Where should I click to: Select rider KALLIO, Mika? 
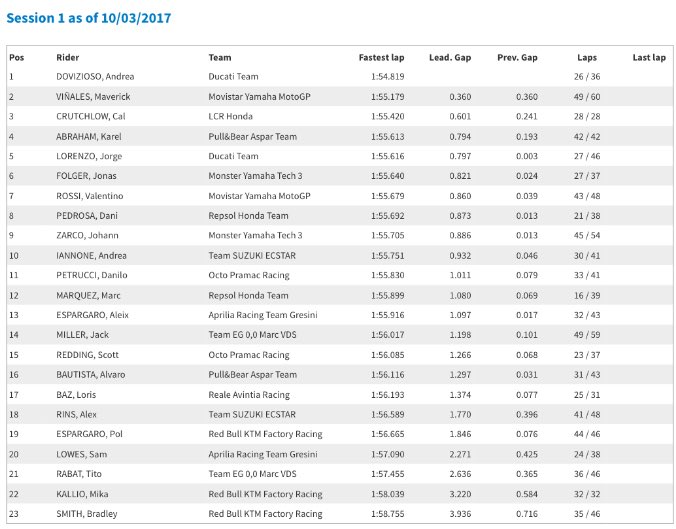82,494
